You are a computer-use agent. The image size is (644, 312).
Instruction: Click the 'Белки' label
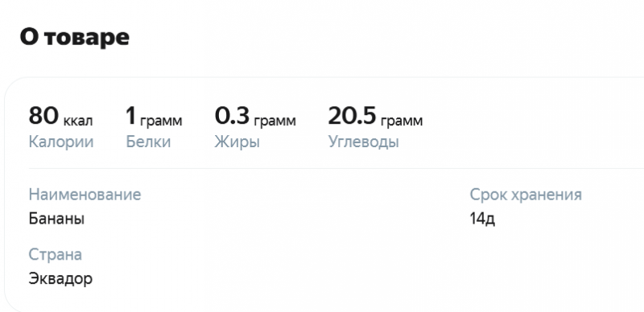pos(148,142)
